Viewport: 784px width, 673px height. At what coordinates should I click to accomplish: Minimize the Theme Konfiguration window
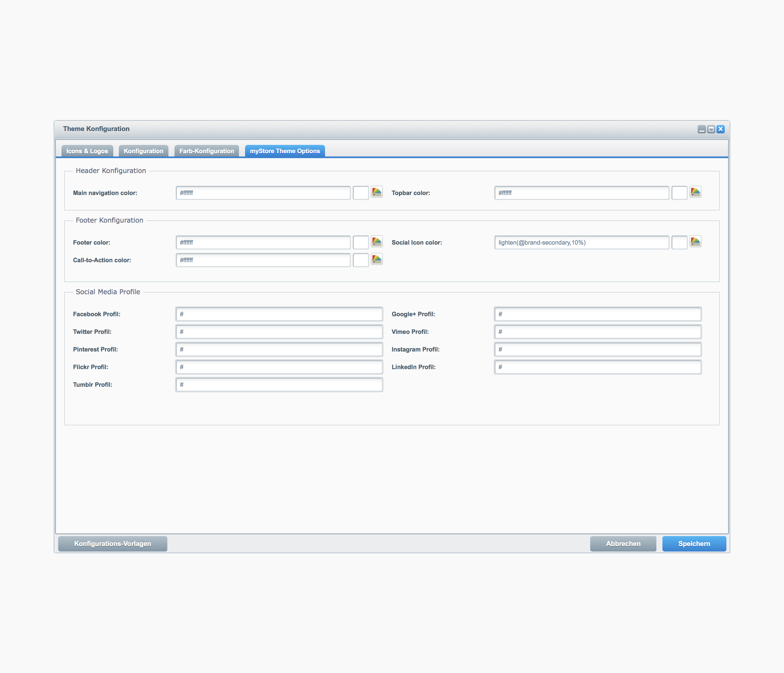[702, 129]
